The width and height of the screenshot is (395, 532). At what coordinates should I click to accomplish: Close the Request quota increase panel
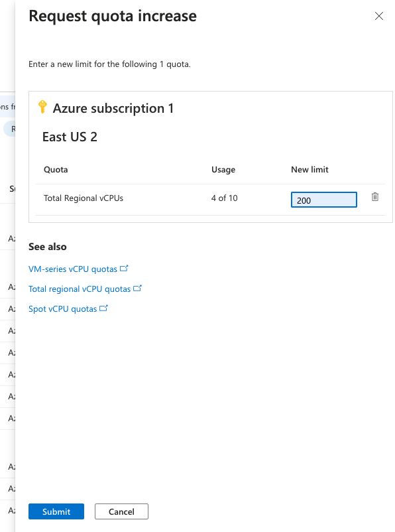[x=378, y=16]
